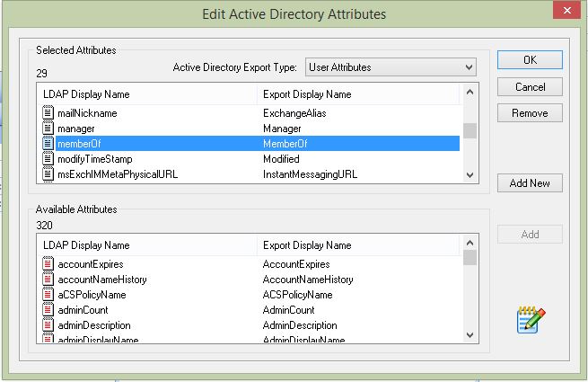The height and width of the screenshot is (382, 588).
Task: Click the Modified export name
Action: pyautogui.click(x=281, y=159)
